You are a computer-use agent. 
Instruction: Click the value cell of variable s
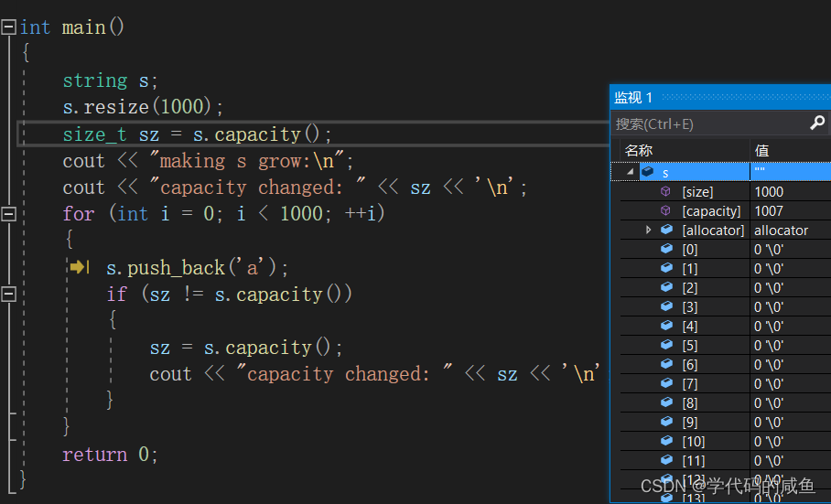click(791, 172)
